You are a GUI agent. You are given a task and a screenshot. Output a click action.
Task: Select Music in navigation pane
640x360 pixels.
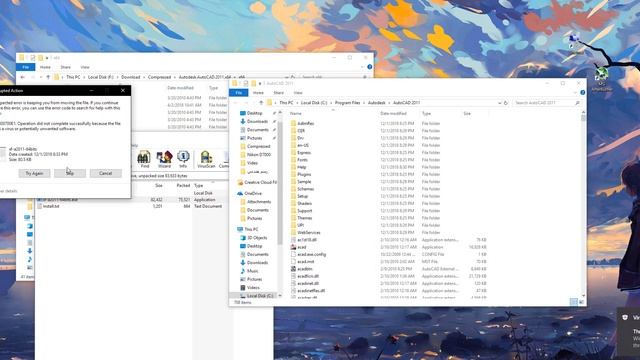(252, 271)
